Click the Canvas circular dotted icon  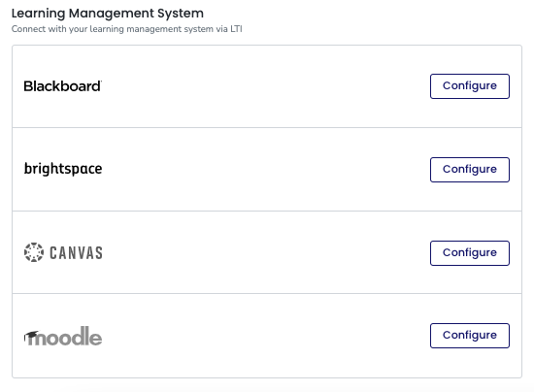click(x=34, y=252)
